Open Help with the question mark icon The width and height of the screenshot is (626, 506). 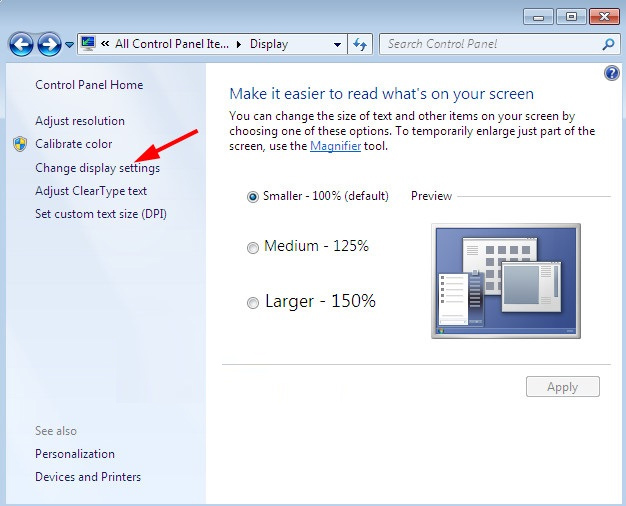point(611,73)
